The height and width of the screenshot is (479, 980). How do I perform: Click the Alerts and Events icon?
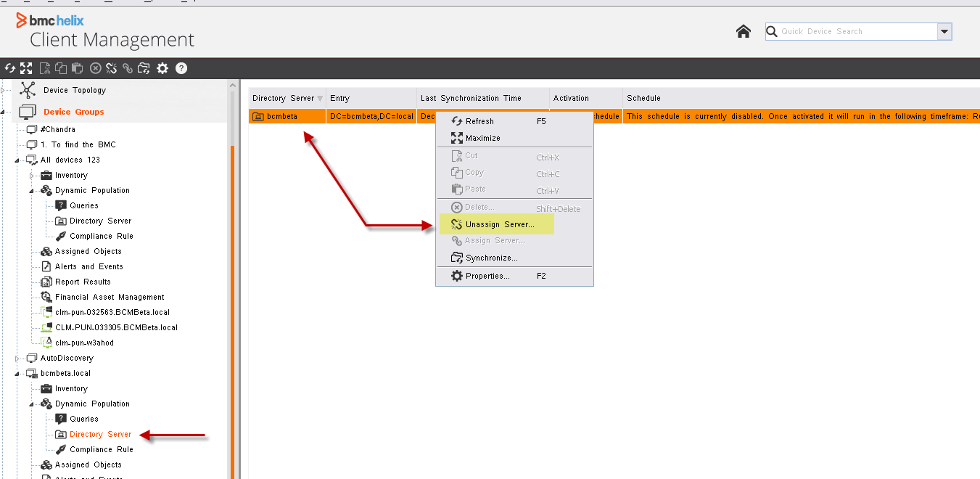click(46, 266)
